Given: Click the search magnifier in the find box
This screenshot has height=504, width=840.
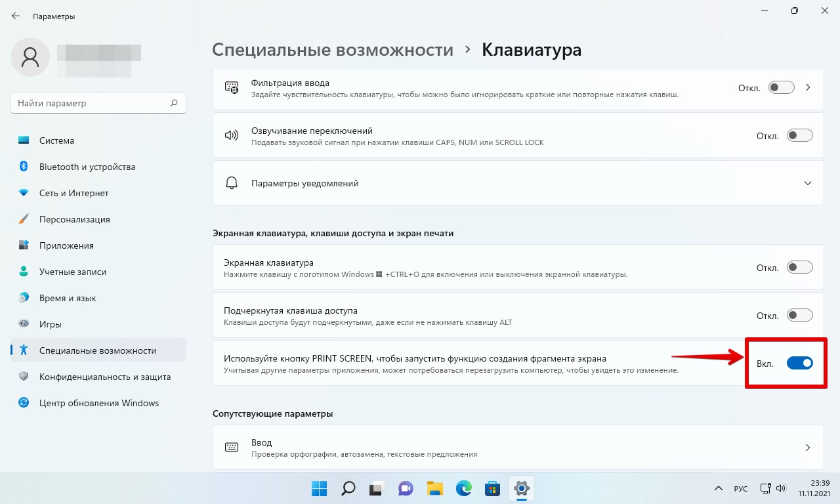Looking at the screenshot, I should point(174,103).
